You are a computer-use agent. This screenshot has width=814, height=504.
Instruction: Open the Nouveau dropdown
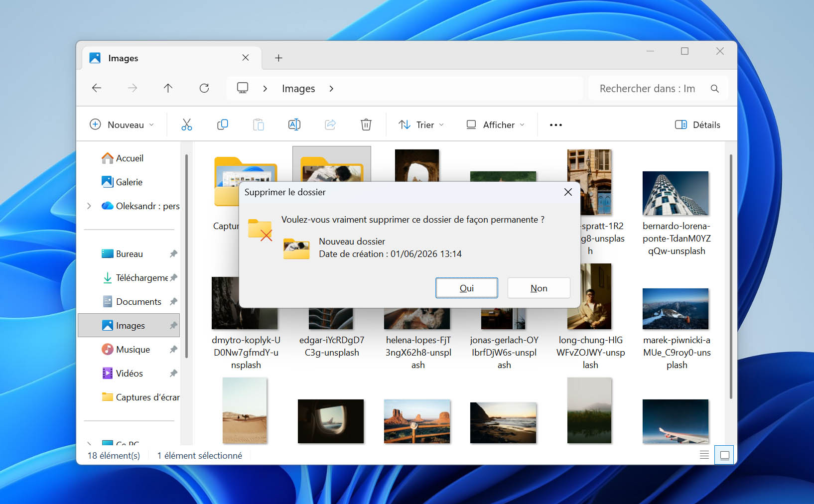coord(122,125)
